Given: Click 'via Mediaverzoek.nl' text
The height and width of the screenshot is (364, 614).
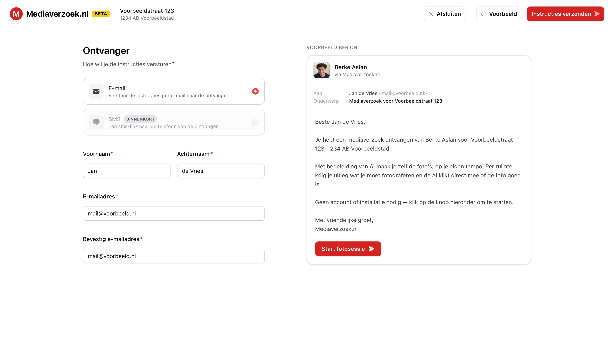Looking at the screenshot, I should point(357,74).
